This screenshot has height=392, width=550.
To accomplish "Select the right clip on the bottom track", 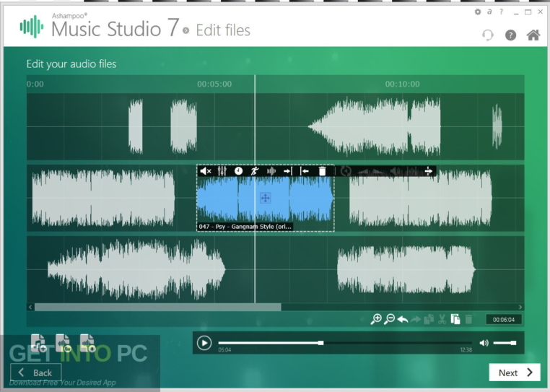I will point(406,269).
